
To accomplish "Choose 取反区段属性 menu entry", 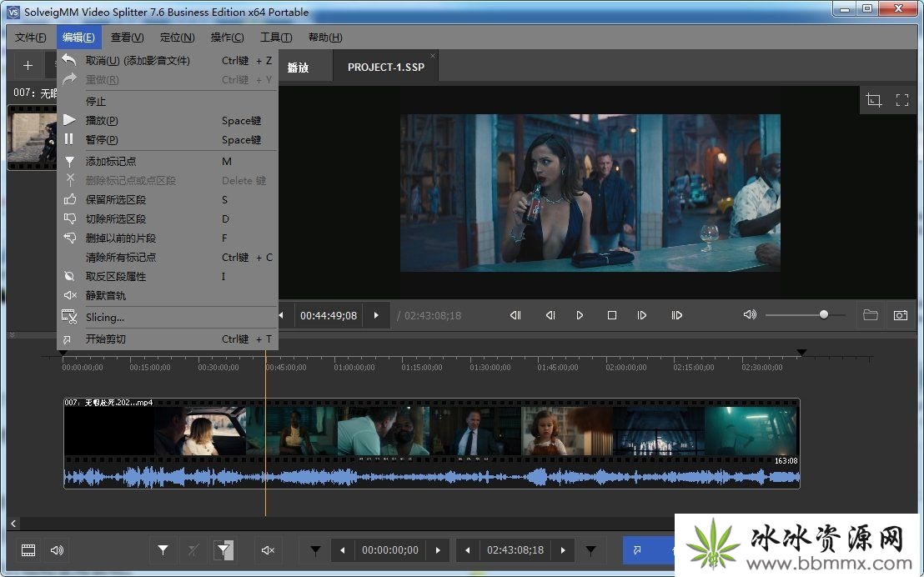I will [168, 277].
